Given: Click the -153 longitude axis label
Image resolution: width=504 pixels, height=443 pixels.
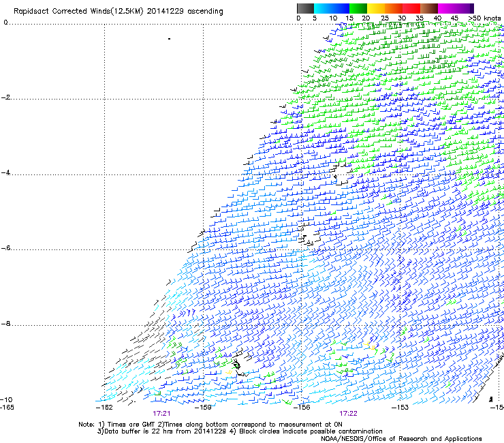Looking at the screenshot, I should pyautogui.click(x=400, y=408).
